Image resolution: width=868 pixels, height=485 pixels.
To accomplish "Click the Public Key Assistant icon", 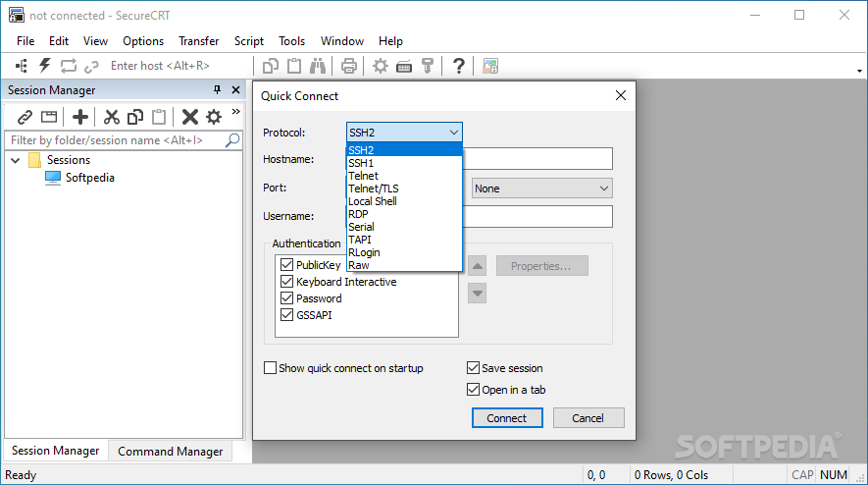I will (x=428, y=66).
